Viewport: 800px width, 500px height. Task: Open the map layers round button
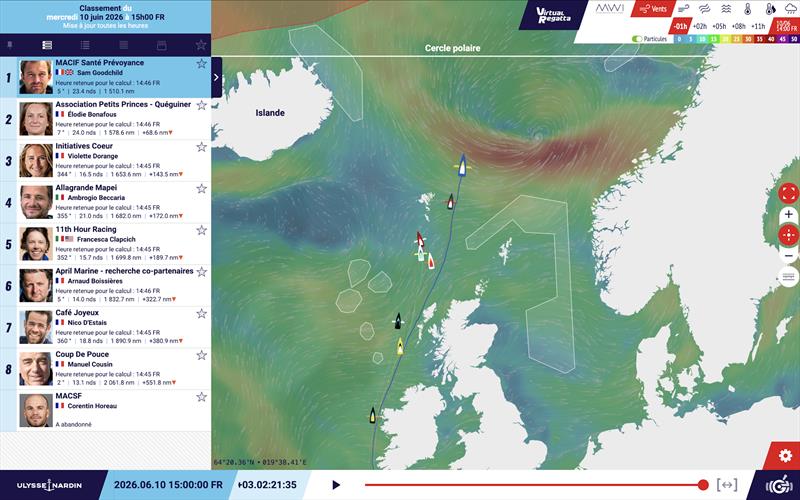coord(788,277)
